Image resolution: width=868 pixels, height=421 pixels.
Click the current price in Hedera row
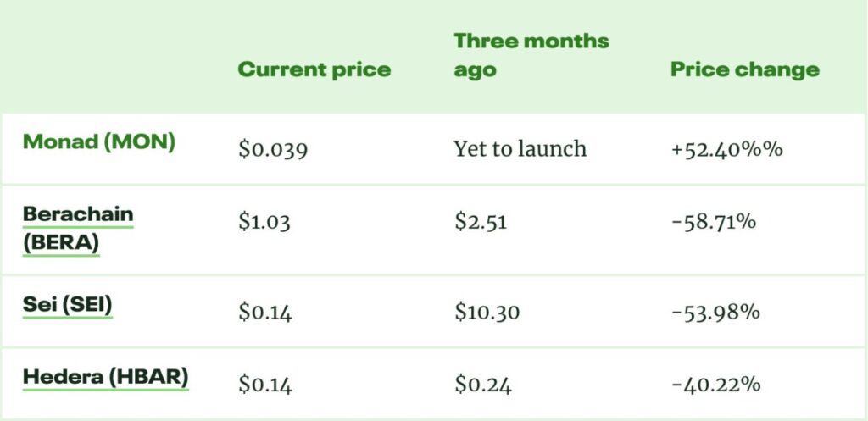(265, 385)
